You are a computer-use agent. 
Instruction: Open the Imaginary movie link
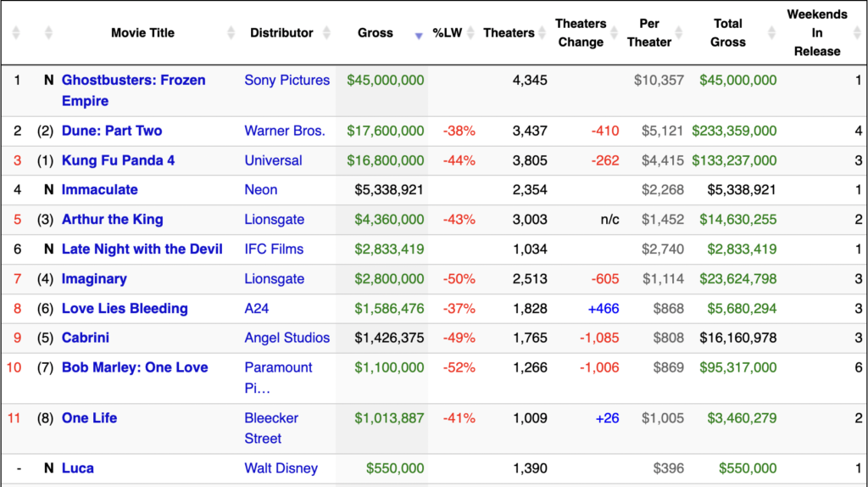coord(94,278)
